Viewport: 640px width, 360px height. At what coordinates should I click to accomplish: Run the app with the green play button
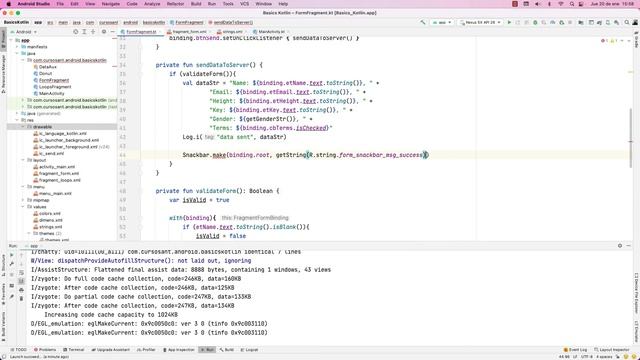pos(509,22)
